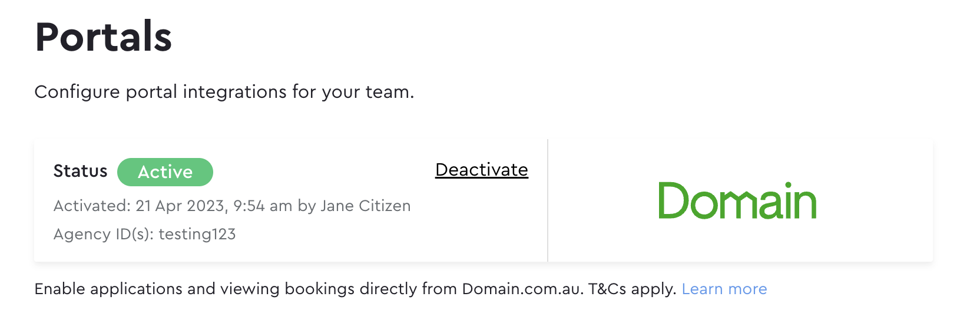The height and width of the screenshot is (336, 980).
Task: Click the Status label
Action: point(81,171)
